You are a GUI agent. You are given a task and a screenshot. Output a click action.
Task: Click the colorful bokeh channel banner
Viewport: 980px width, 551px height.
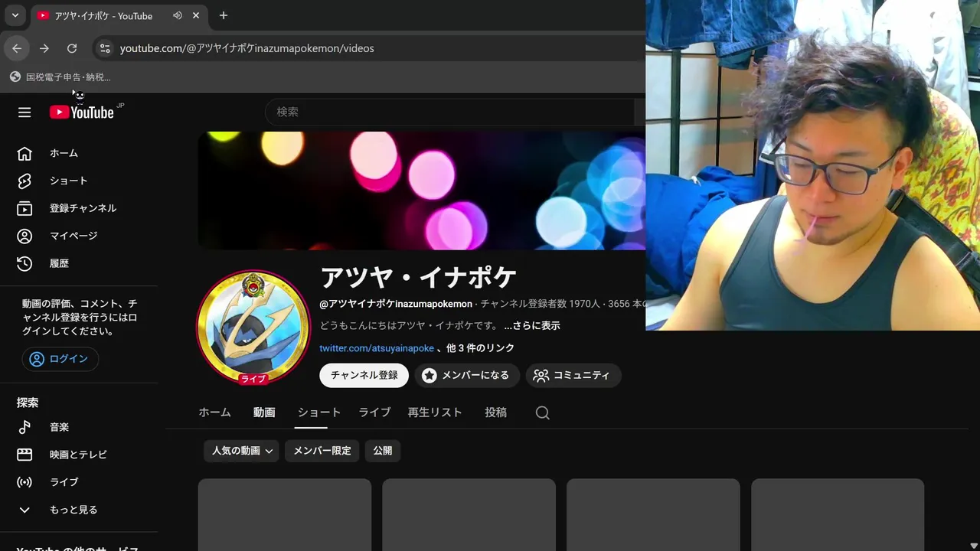pos(422,191)
